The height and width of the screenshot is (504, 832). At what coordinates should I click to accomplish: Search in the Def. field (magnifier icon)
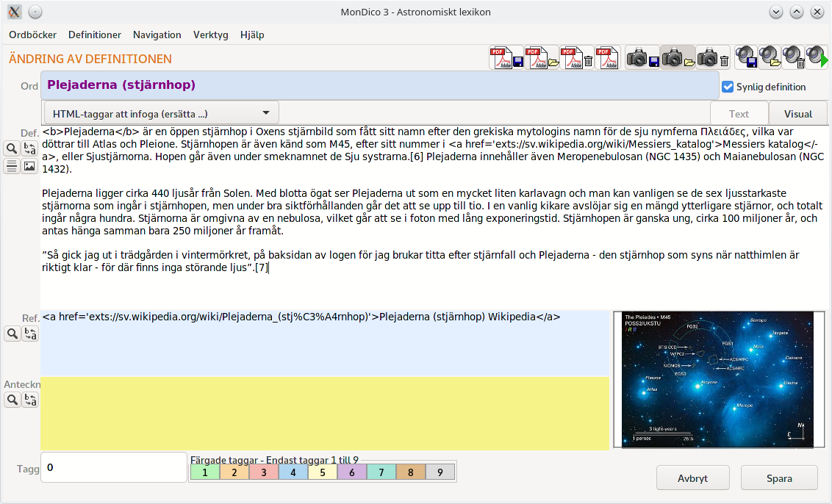pos(12,148)
